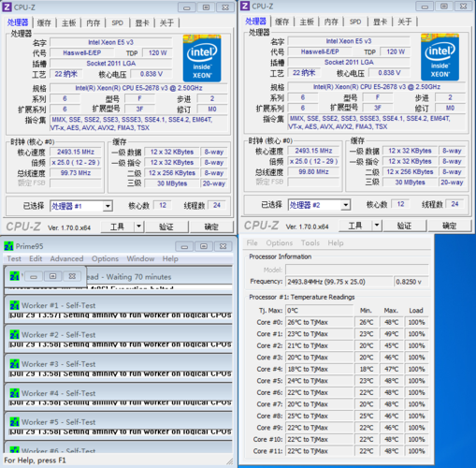Viewport: 476px width, 468px height.
Task: Open Help menu in Prime95
Action: coord(170,258)
